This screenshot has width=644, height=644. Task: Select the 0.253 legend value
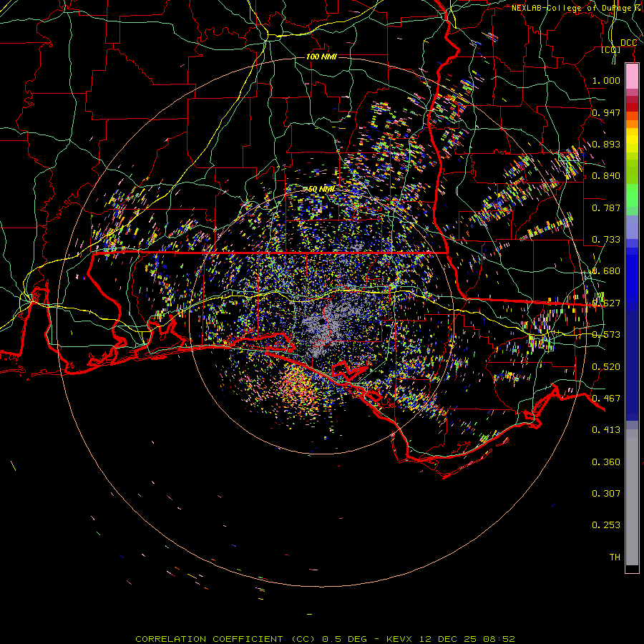(606, 525)
